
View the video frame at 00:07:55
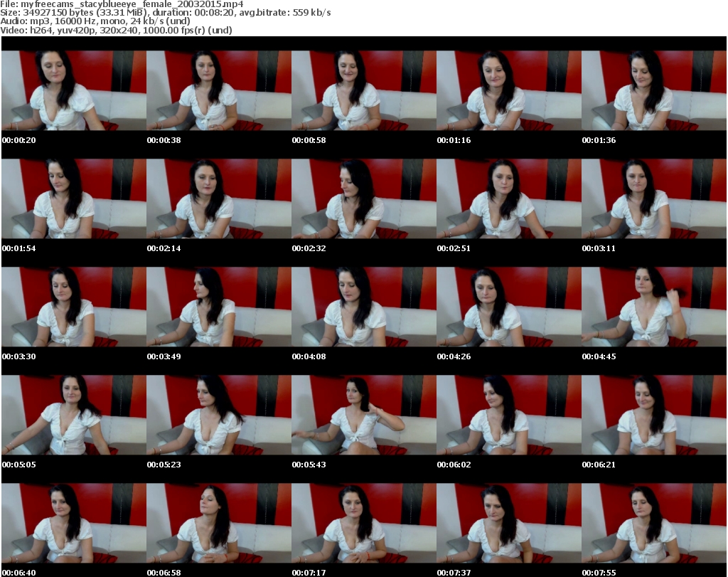click(654, 523)
